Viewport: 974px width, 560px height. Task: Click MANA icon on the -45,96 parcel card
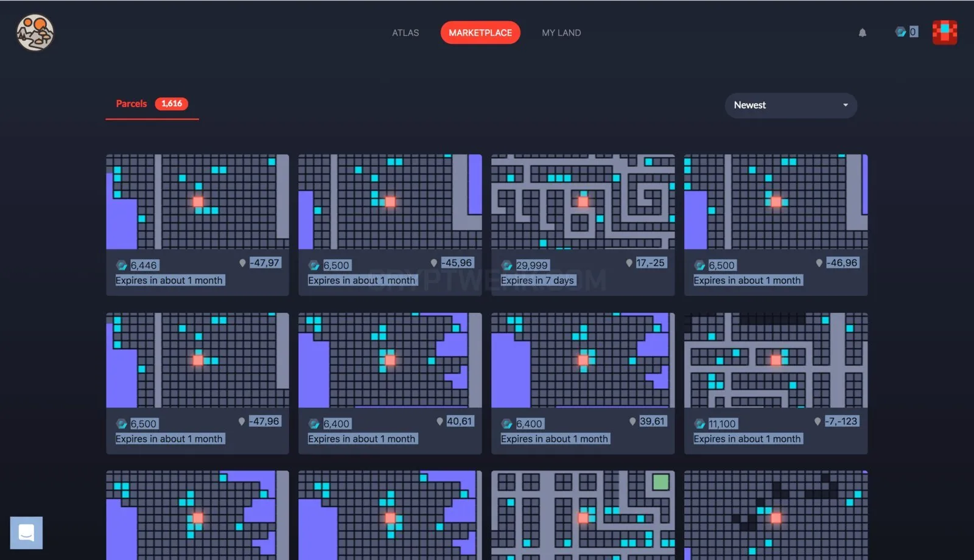[314, 265]
